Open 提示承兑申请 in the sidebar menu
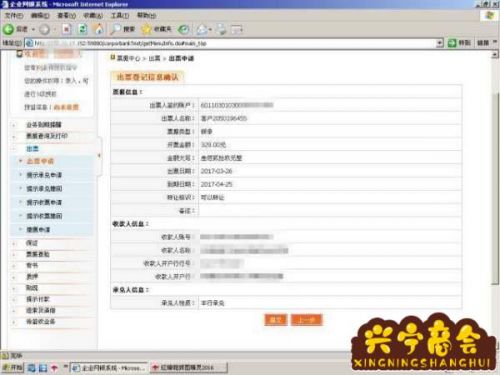The height and width of the screenshot is (375, 500). (44, 175)
